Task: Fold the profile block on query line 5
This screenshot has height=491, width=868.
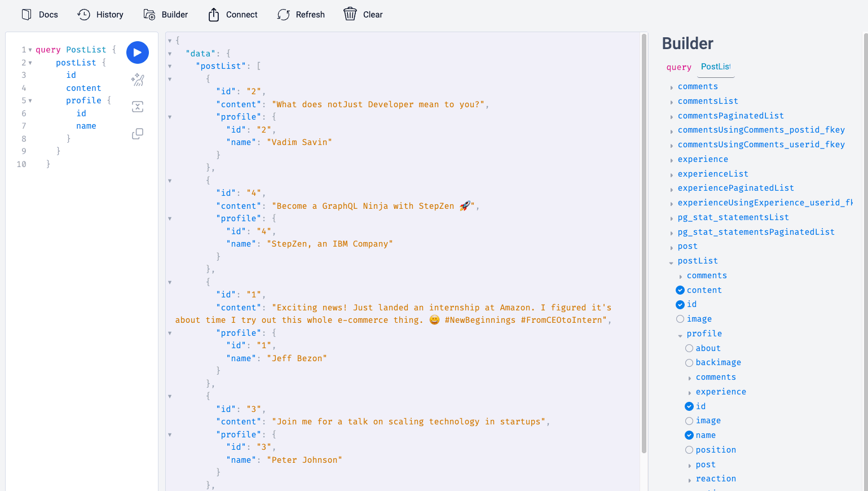Action: [x=30, y=101]
